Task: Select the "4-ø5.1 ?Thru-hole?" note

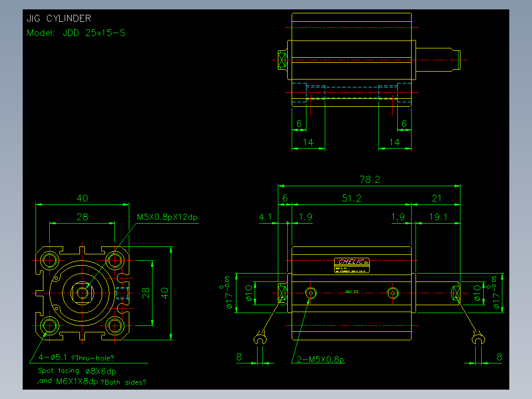Action: point(76,358)
